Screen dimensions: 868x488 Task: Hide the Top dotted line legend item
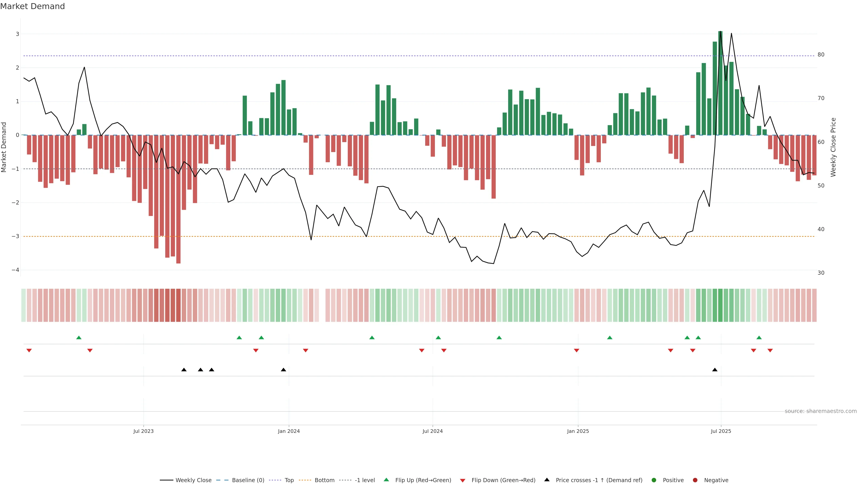click(289, 480)
